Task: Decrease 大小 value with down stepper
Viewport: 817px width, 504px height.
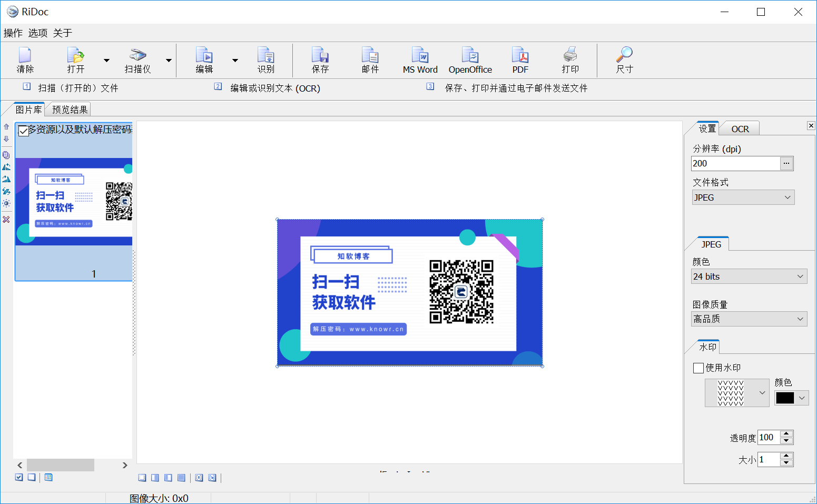Action: (786, 463)
